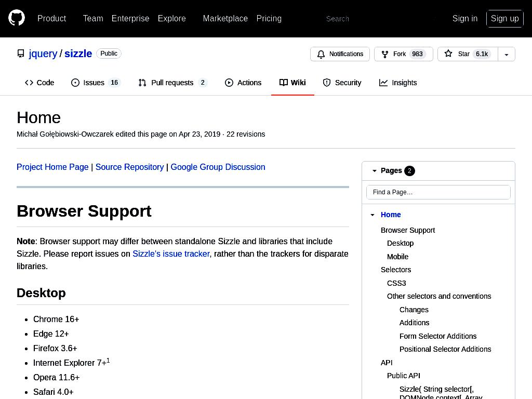This screenshot has width=532, height=399.
Task: Click the repository book icon beside jquery
Action: (x=21, y=54)
